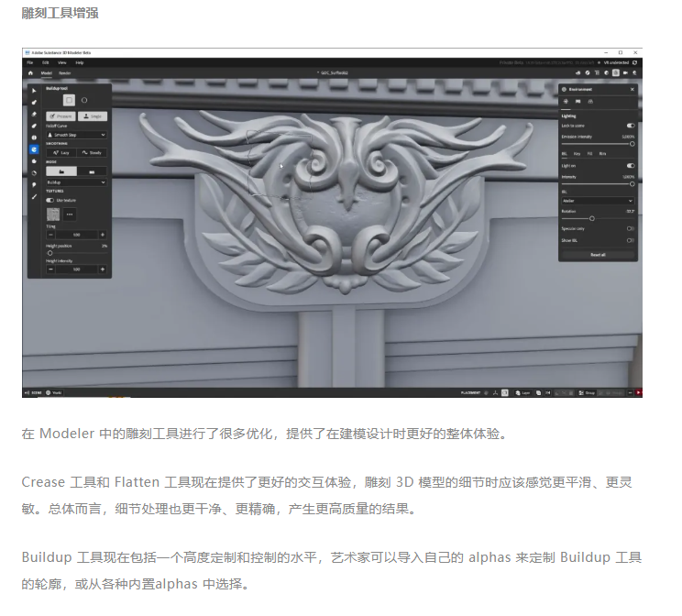Click the light Intensity slider handle

(x=632, y=184)
